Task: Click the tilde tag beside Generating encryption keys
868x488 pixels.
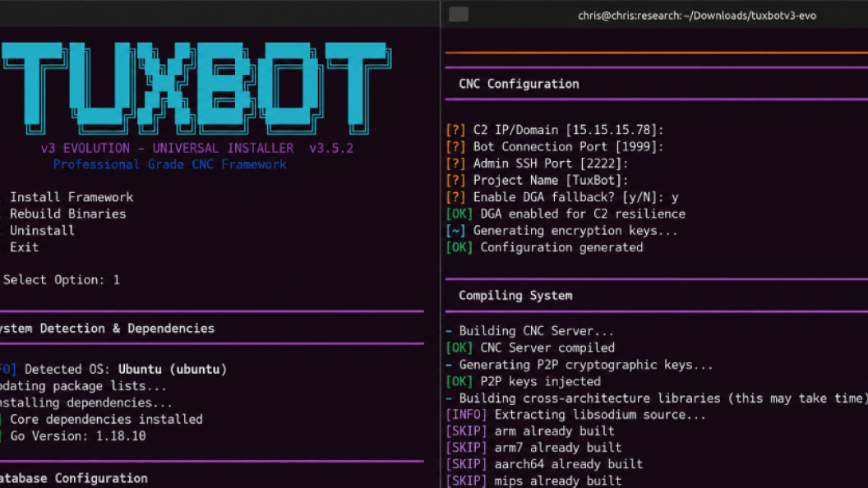Action: [455, 231]
